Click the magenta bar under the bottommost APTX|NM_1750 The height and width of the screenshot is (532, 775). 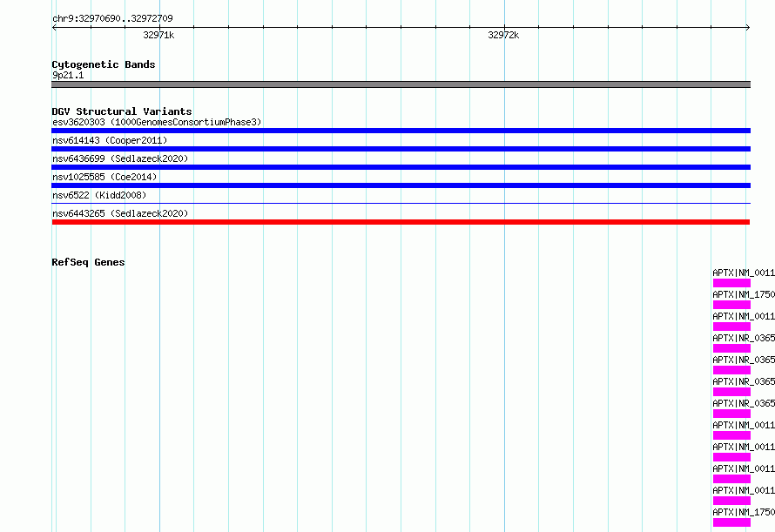(731, 522)
